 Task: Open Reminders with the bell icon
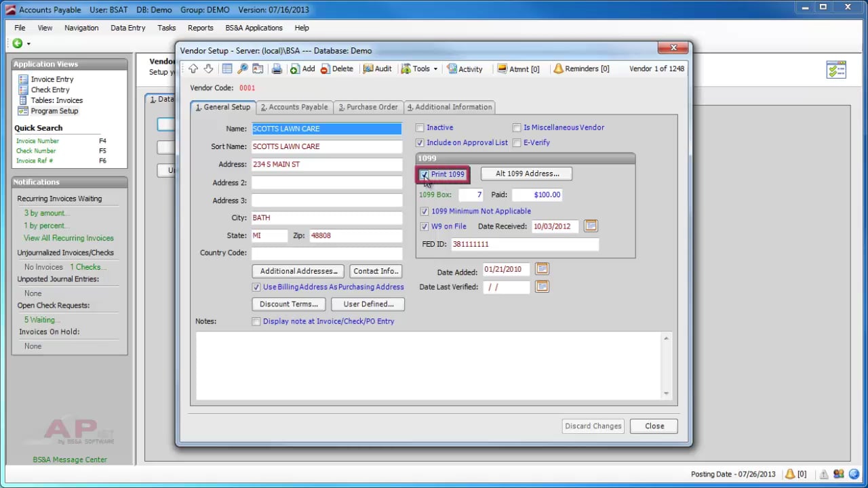[581, 68]
